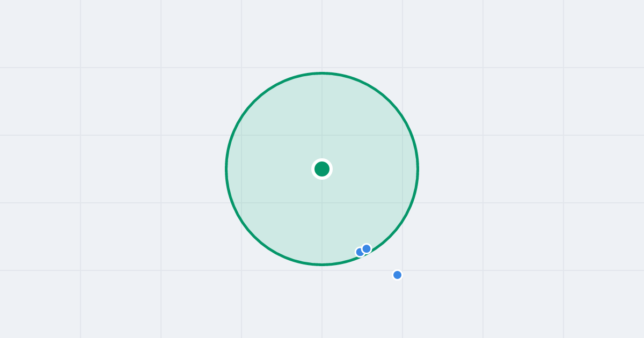Select the green center point marker
This screenshot has height=338, width=644.
pyautogui.click(x=322, y=169)
